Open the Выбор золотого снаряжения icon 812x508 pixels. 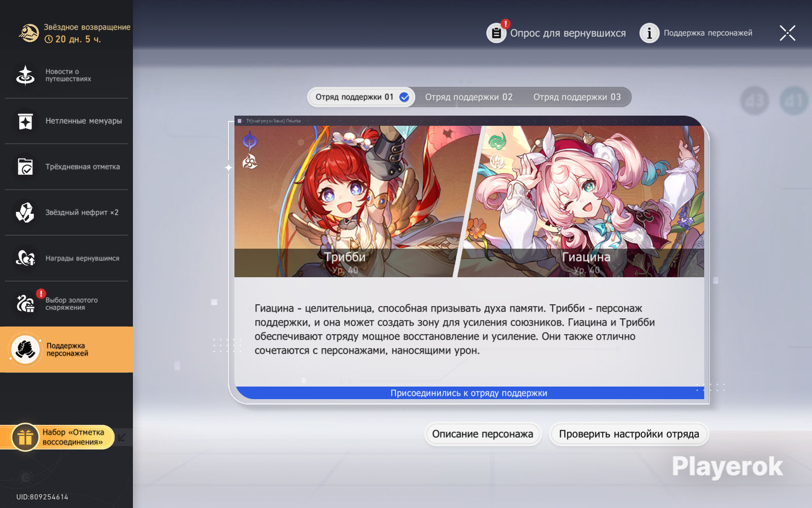[25, 303]
